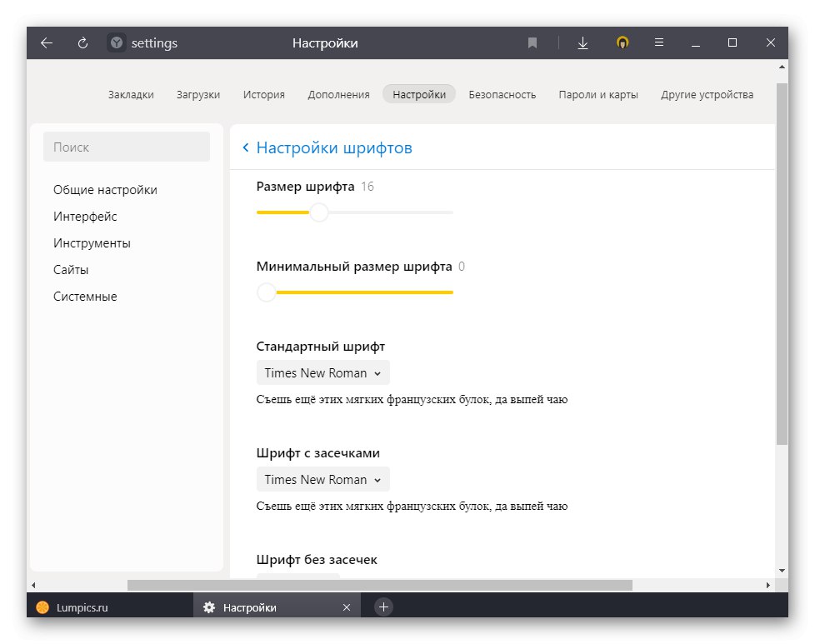
Task: Click the back arrow in title bar
Action: 47,43
